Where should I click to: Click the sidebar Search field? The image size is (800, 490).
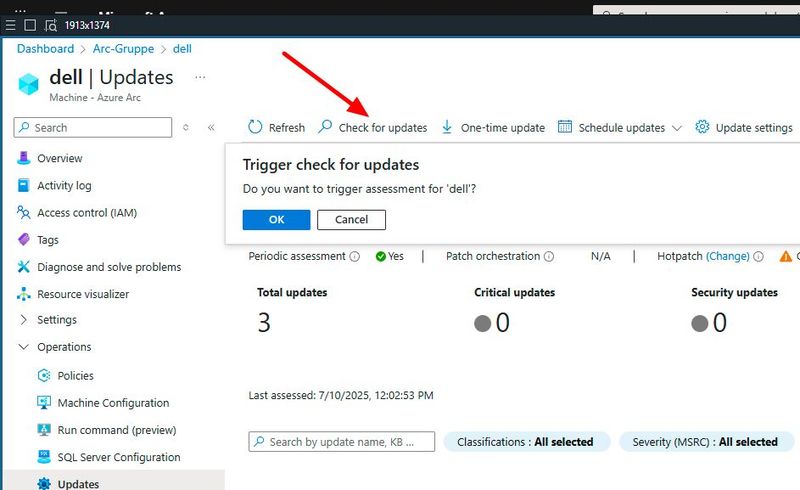click(x=93, y=128)
